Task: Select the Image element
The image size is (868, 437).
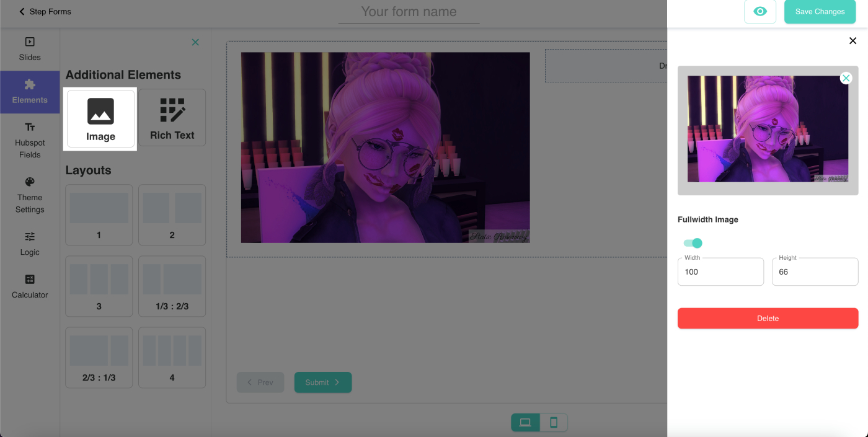Action: tap(100, 118)
